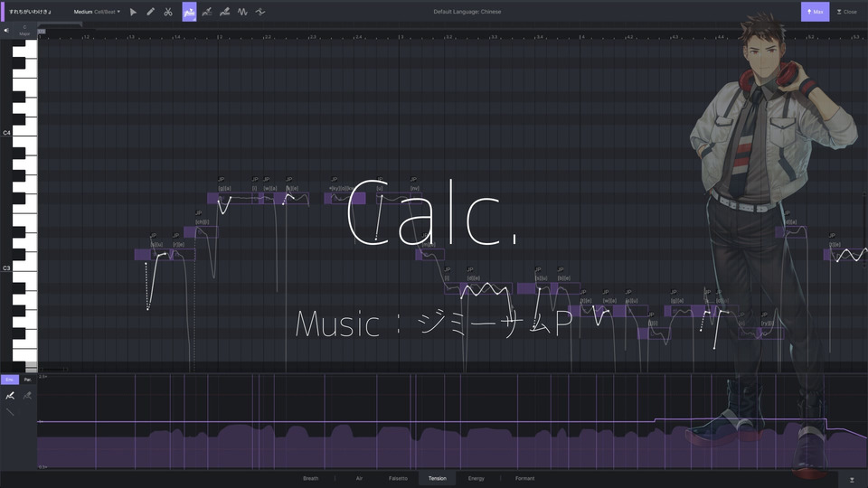
Task: Open the Tension parameter tab
Action: pos(438,479)
